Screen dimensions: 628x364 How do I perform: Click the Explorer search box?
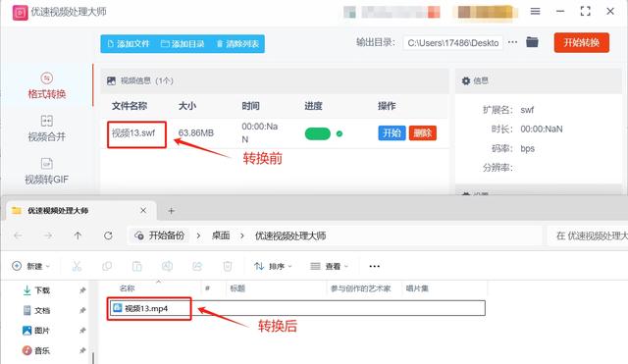click(x=588, y=235)
